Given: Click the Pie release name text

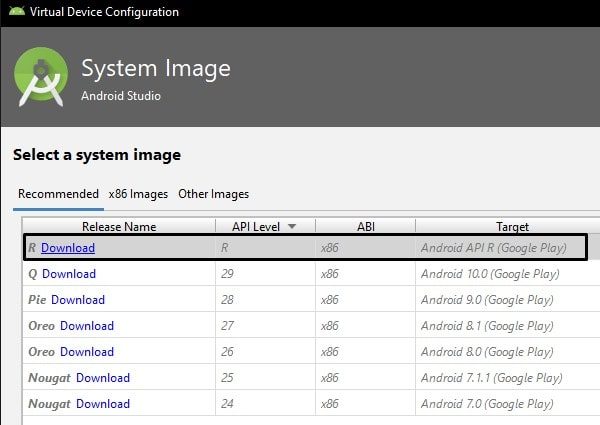Looking at the screenshot, I should 37,300.
